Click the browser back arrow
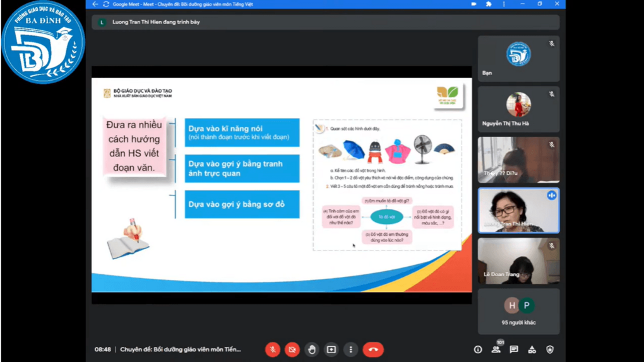The image size is (644, 362). pyautogui.click(x=95, y=4)
